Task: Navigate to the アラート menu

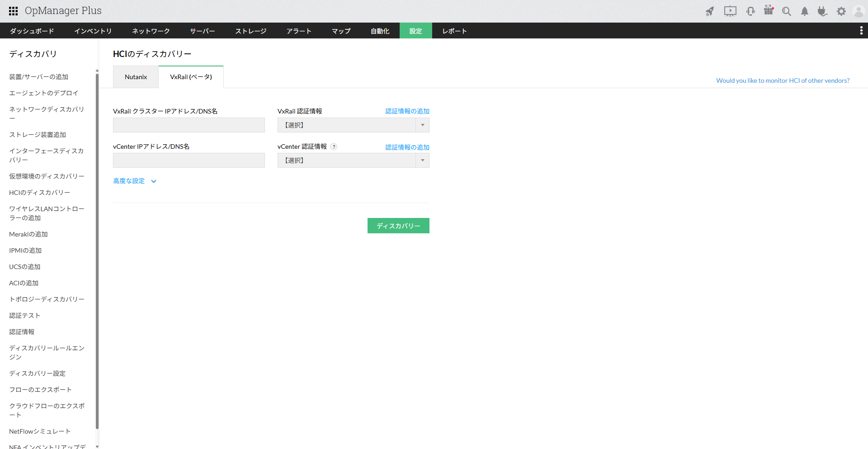Action: point(298,30)
